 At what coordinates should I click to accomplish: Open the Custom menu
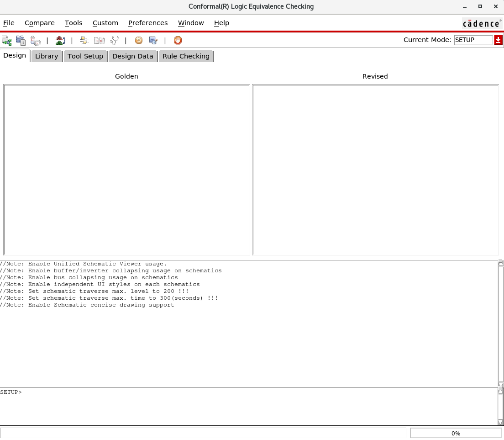(x=105, y=23)
